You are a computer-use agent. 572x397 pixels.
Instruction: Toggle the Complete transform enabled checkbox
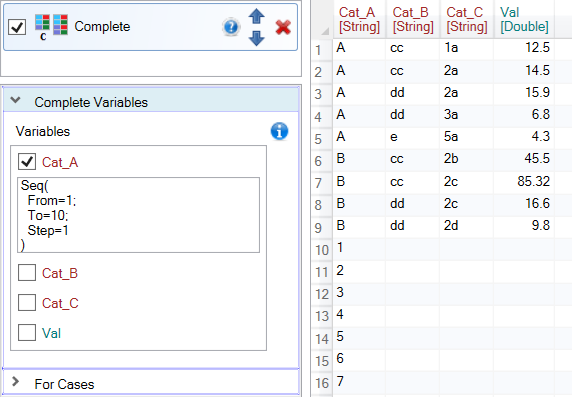(x=17, y=27)
